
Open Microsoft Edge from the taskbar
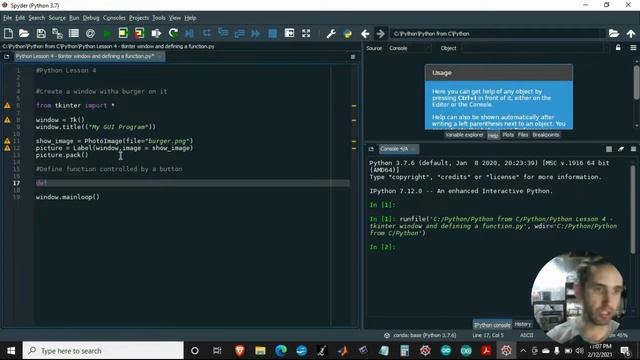click(281, 351)
